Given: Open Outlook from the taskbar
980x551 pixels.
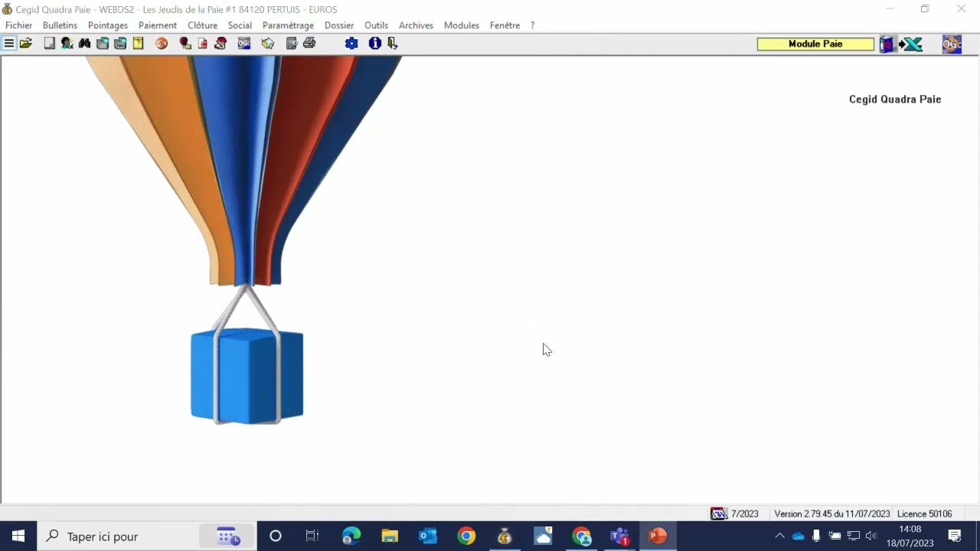Looking at the screenshot, I should [428, 536].
